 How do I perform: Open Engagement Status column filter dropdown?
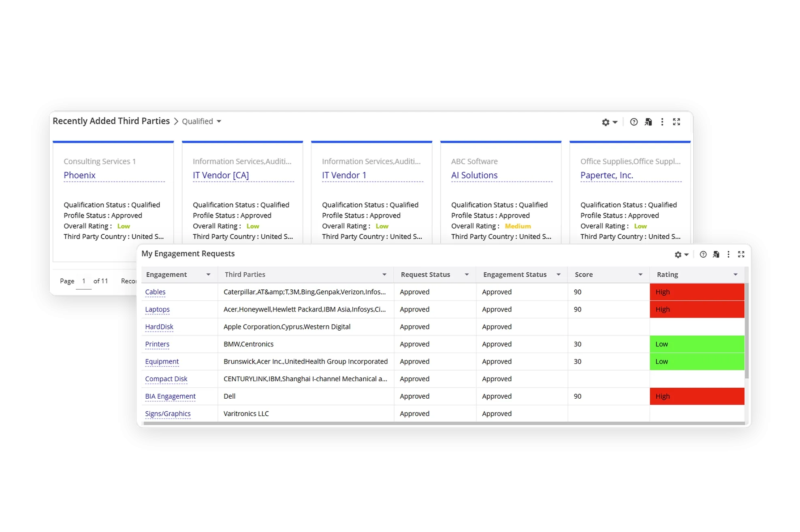(559, 274)
